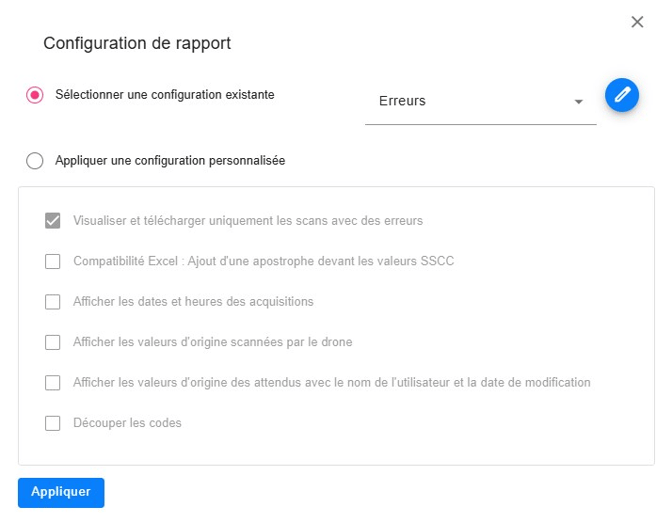
Task: Click the 'Sélectionner une configuration existante' label
Action: click(x=165, y=95)
